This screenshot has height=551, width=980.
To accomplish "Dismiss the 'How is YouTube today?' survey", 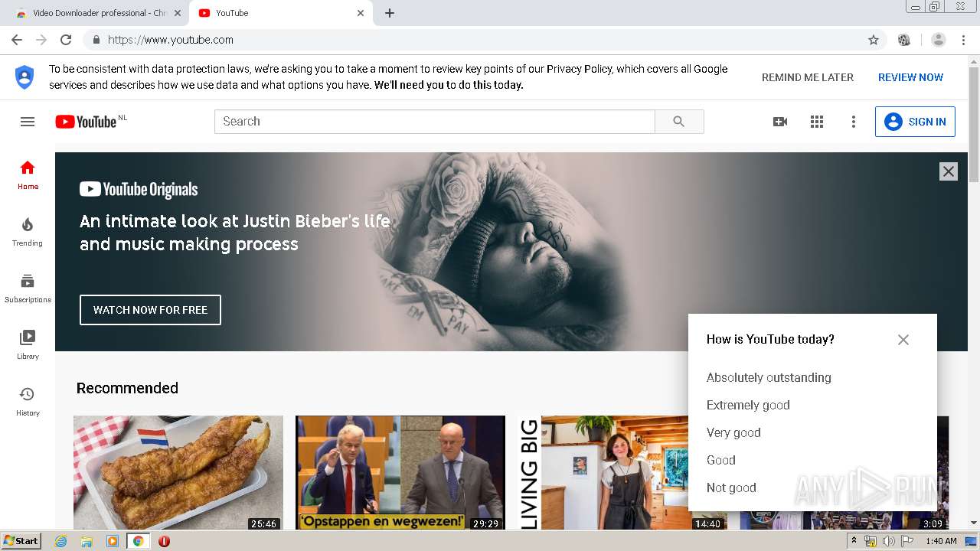I will pos(903,340).
